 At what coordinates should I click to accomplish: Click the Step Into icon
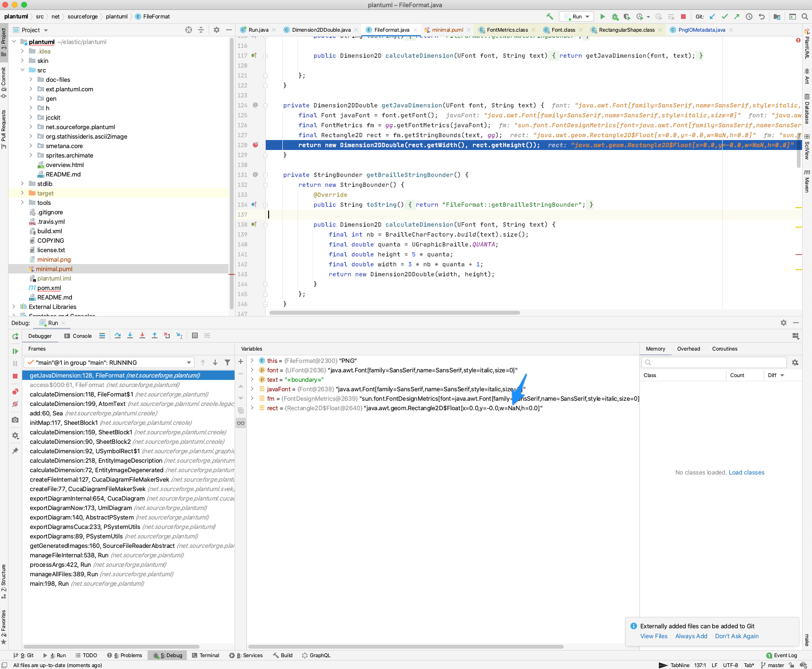pyautogui.click(x=131, y=336)
